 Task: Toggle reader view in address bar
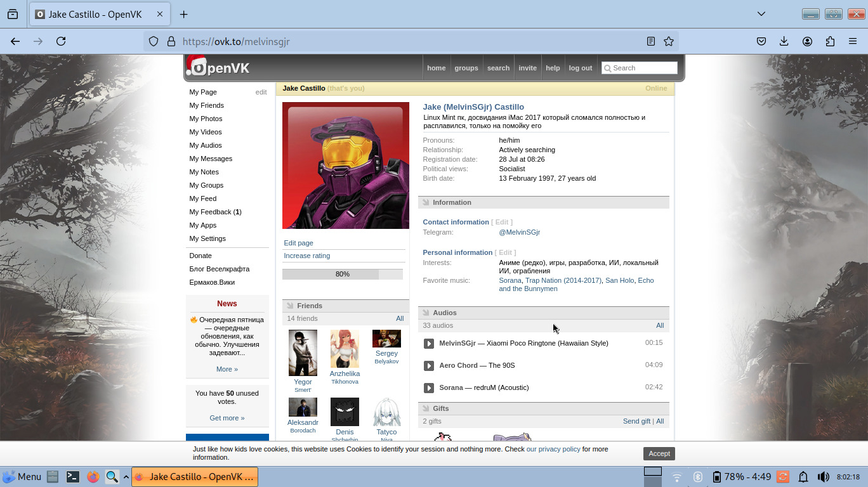(x=651, y=41)
